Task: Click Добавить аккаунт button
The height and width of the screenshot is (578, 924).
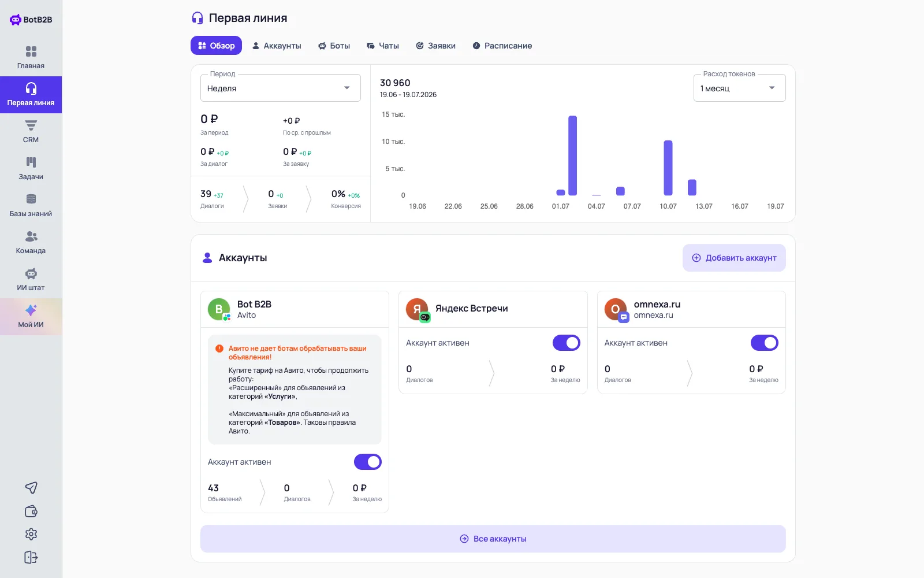Action: (734, 258)
